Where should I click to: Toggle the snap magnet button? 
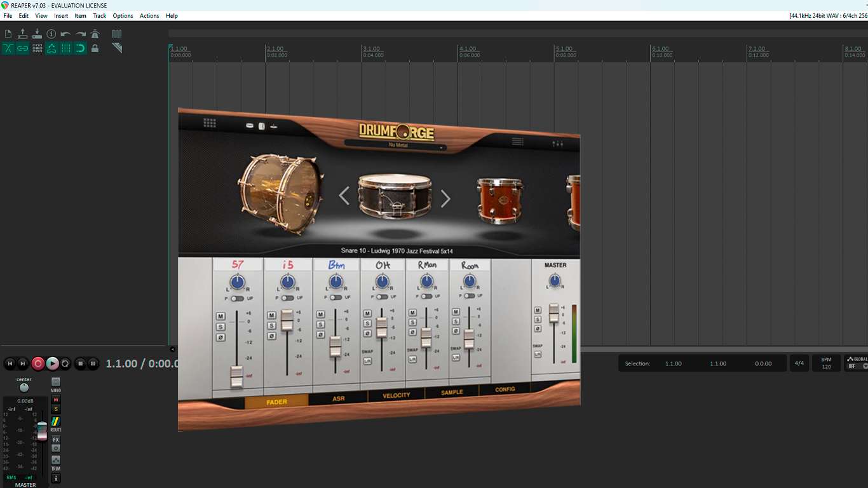(x=81, y=48)
